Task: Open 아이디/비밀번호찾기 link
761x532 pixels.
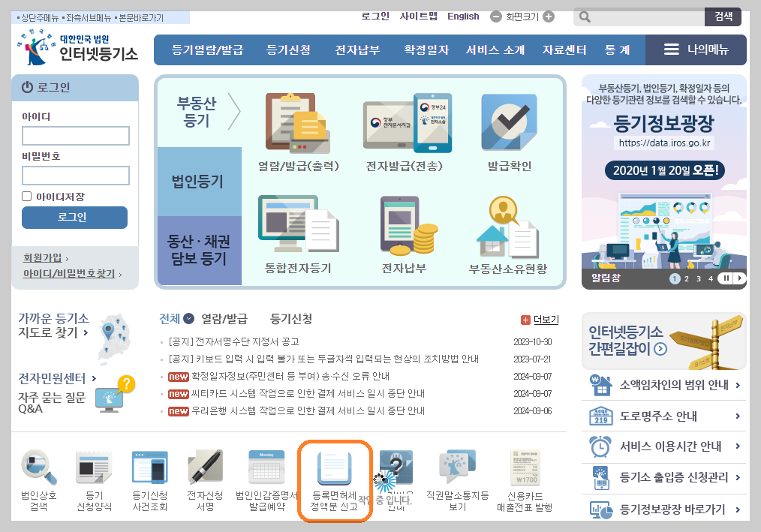Action: tap(69, 273)
